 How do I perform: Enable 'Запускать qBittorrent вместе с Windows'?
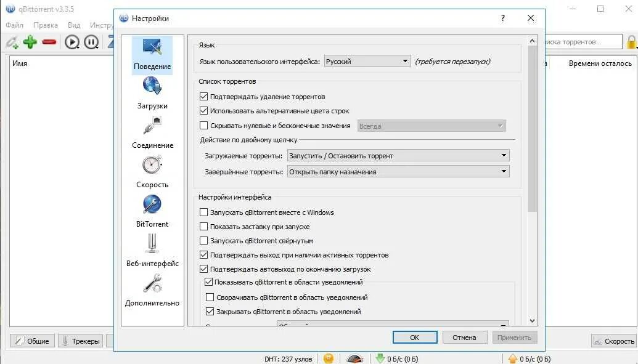[204, 212]
